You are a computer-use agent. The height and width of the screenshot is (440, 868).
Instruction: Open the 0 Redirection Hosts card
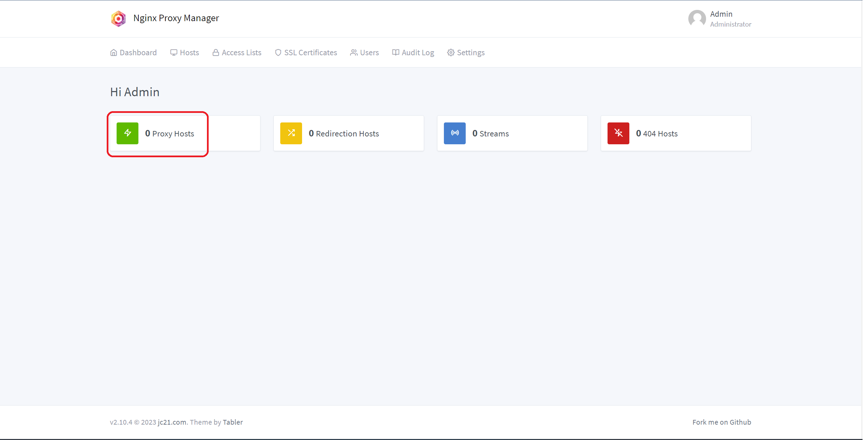point(348,133)
